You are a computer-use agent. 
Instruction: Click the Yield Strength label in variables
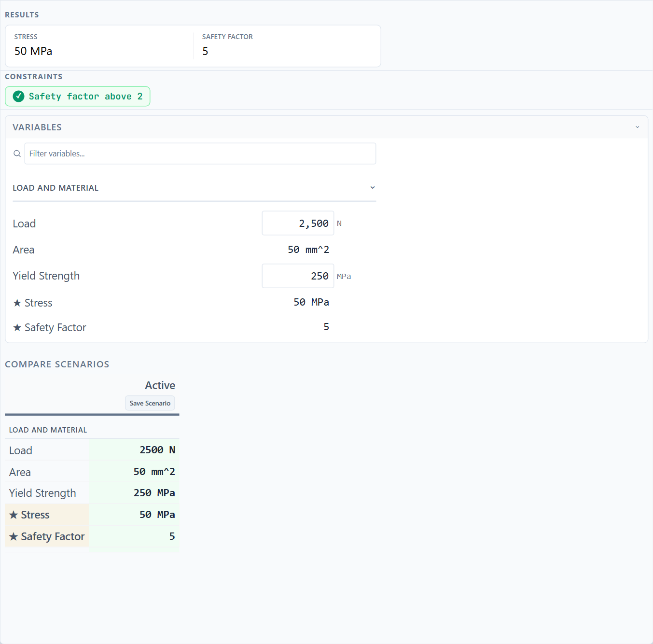tap(46, 276)
